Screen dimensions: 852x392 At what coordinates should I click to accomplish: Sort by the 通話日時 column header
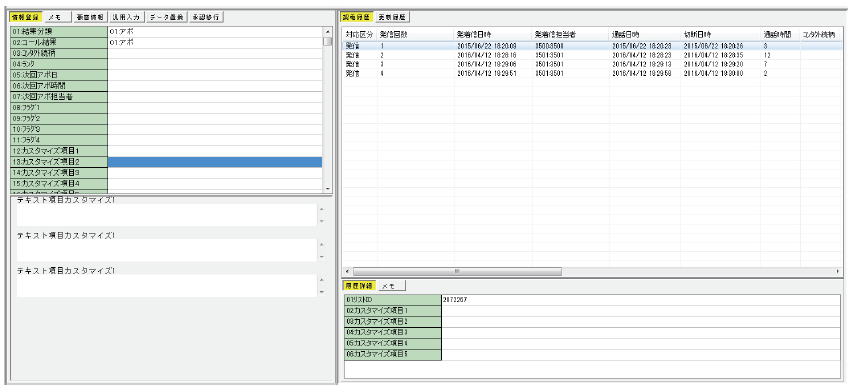pyautogui.click(x=644, y=34)
